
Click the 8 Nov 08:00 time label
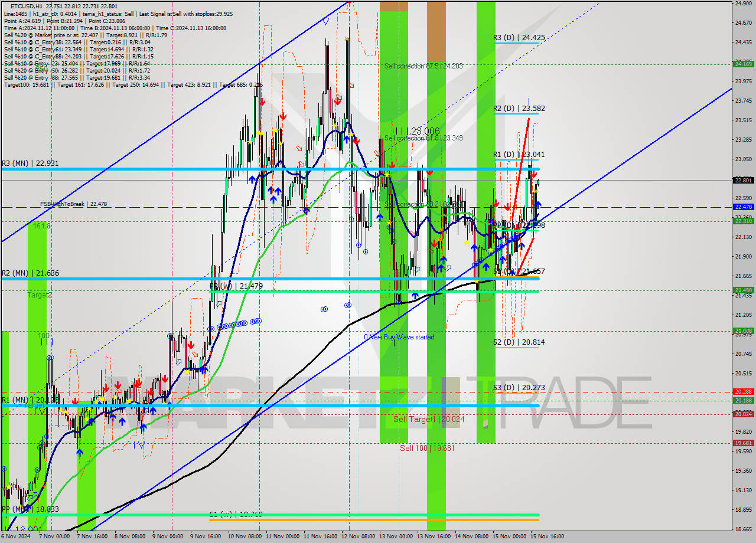[x=129, y=537]
